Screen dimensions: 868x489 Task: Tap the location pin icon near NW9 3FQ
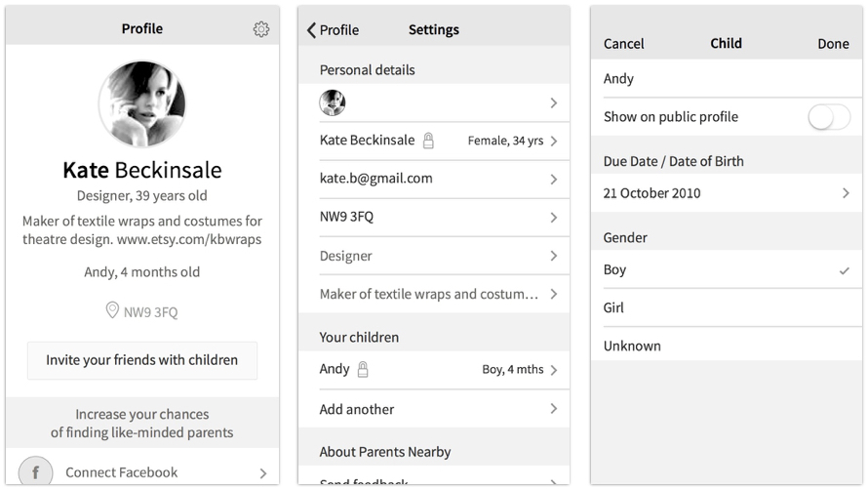[x=112, y=310]
